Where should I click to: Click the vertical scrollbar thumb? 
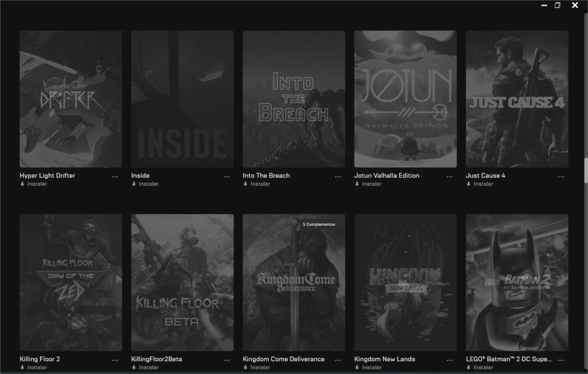pyautogui.click(x=586, y=170)
